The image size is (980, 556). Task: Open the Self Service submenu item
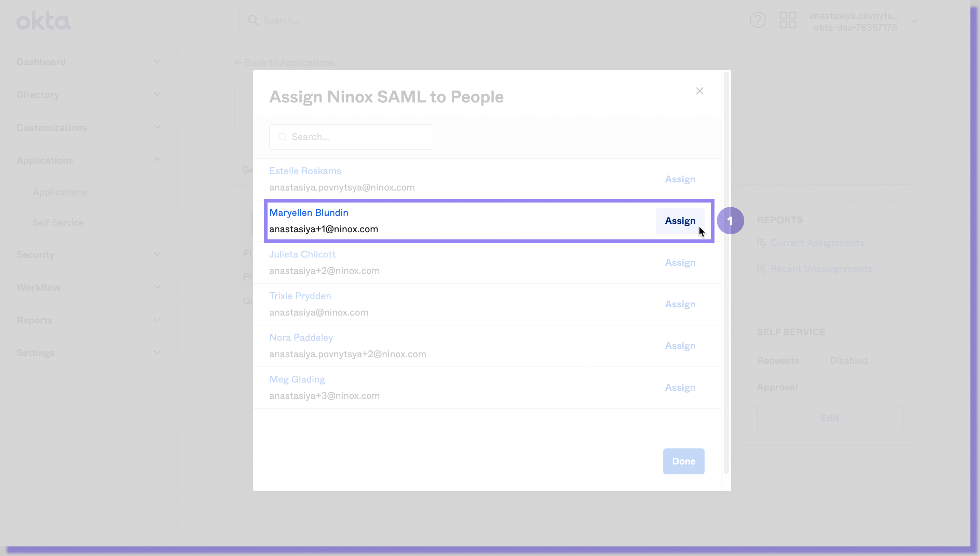coord(58,223)
